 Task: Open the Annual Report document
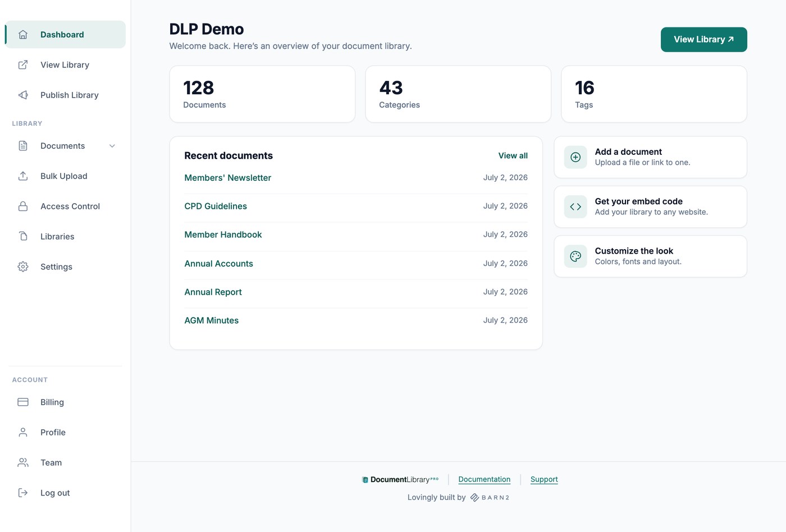pyautogui.click(x=213, y=292)
